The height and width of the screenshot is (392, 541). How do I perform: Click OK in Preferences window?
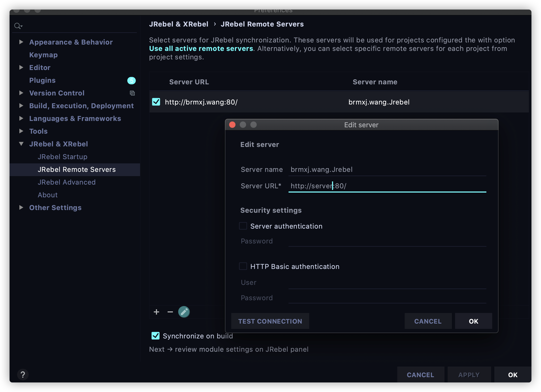tap(513, 375)
